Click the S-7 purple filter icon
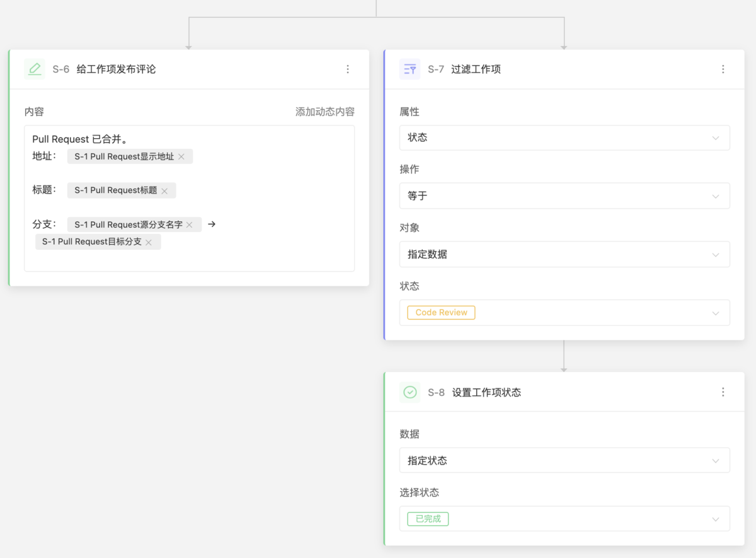The image size is (756, 558). (x=409, y=69)
